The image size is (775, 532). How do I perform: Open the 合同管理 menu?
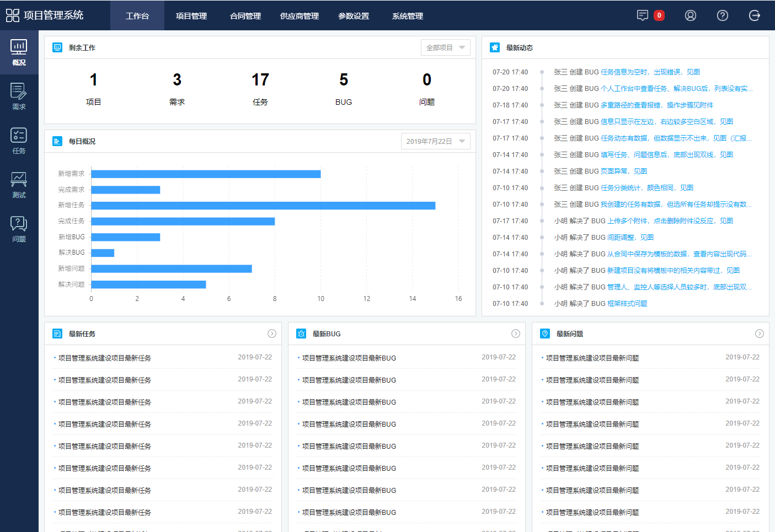[245, 15]
